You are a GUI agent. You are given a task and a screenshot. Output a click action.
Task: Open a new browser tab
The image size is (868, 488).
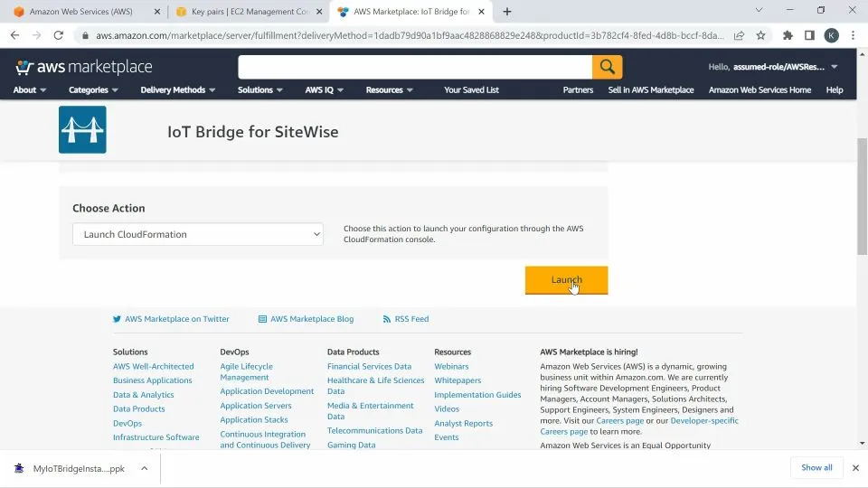click(507, 12)
